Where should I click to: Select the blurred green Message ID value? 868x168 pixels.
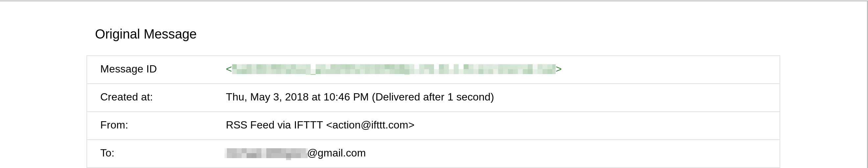(x=394, y=69)
